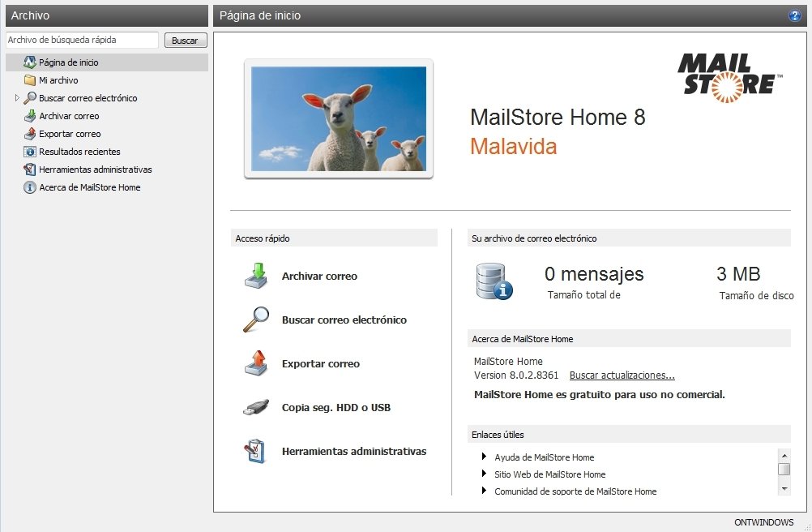
Task: Open Buscar correo electrónico quick access link
Action: (x=344, y=320)
